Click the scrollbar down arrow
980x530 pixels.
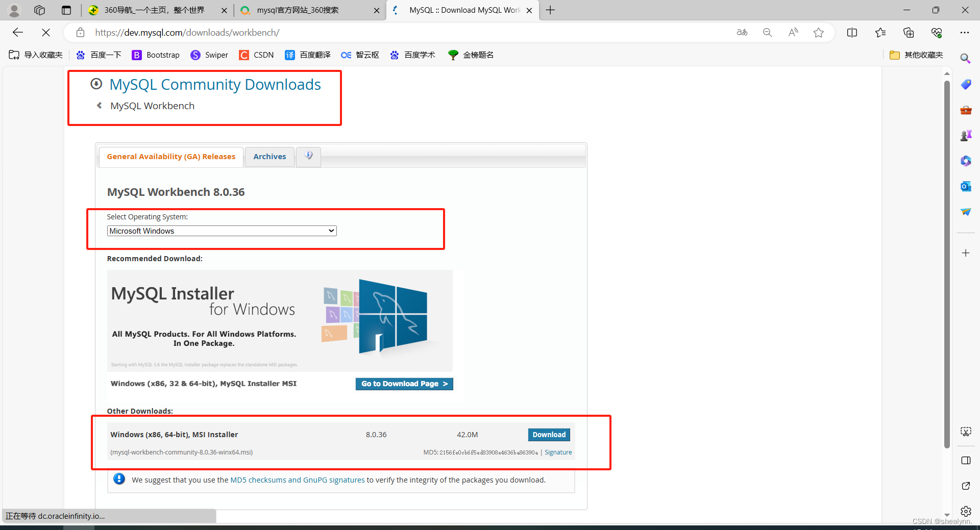tap(947, 515)
